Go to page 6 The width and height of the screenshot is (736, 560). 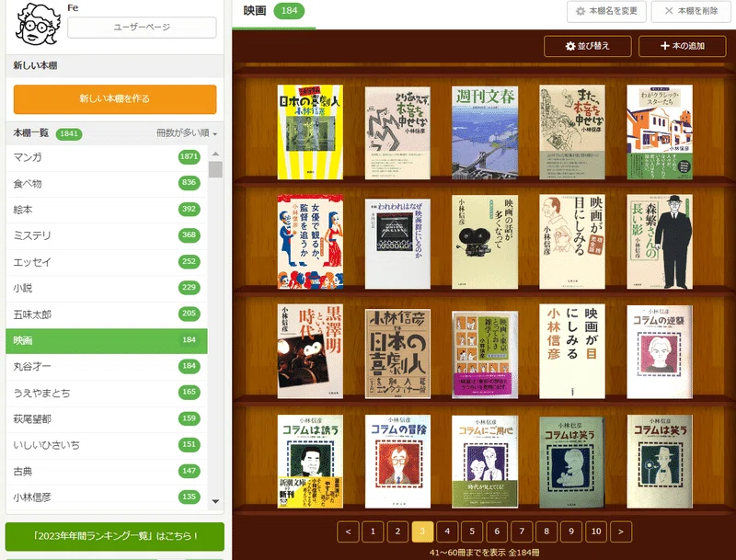click(497, 531)
